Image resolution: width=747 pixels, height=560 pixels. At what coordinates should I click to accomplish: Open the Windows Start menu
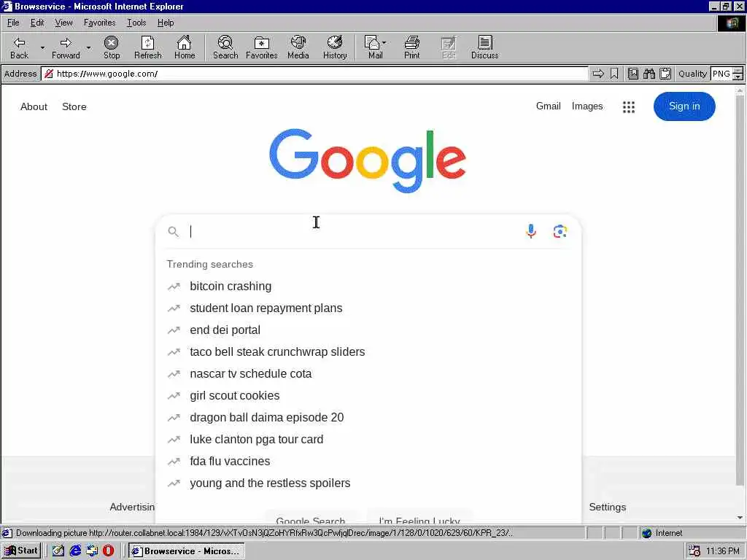tap(21, 551)
